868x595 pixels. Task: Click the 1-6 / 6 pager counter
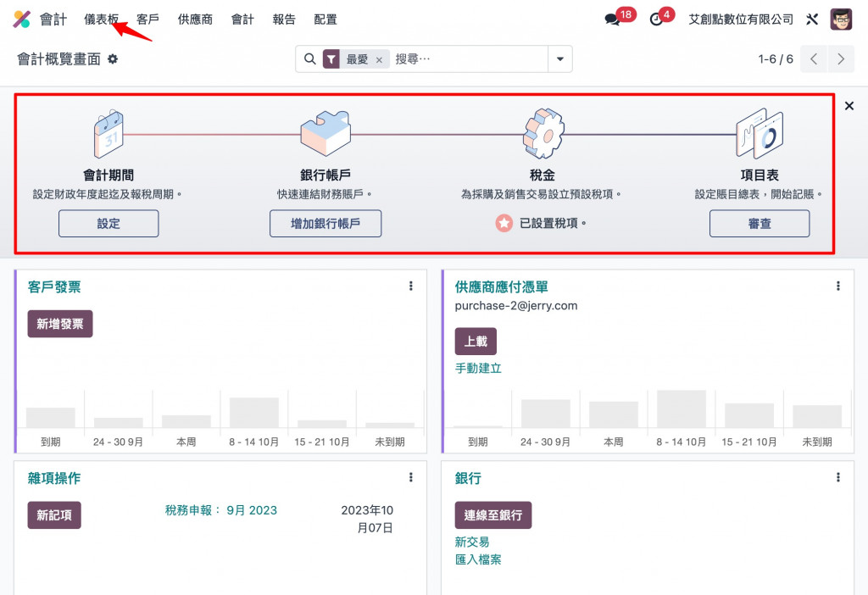[776, 58]
